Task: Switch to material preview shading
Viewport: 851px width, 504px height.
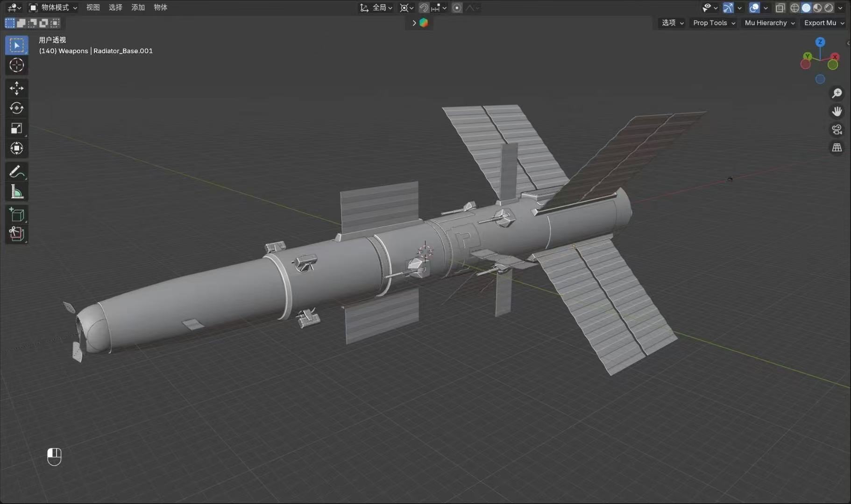Action: pos(817,7)
